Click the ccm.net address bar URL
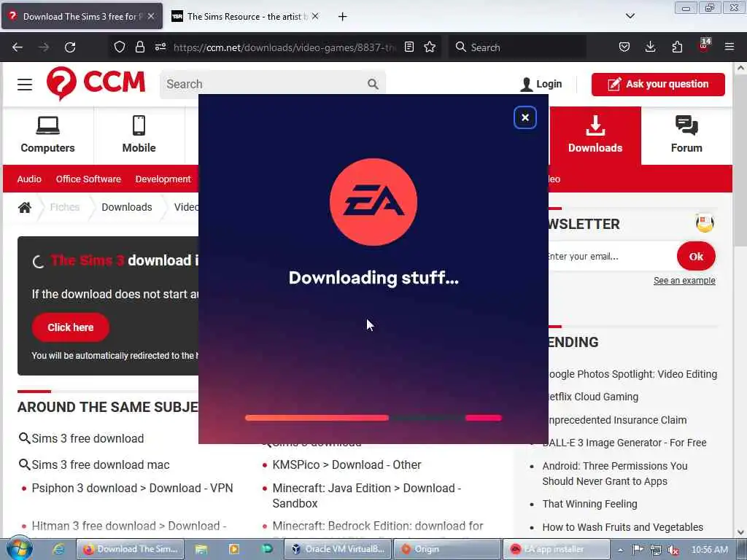 [285, 47]
